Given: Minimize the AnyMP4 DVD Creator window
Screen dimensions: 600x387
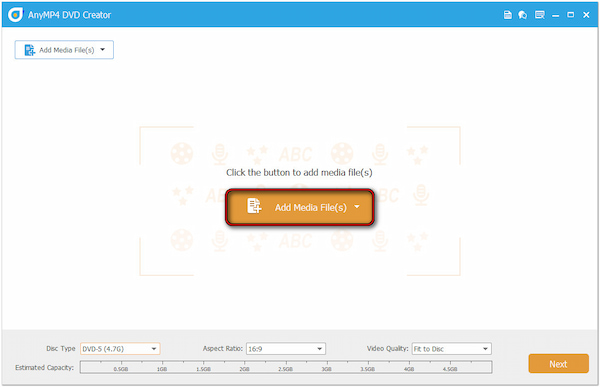Looking at the screenshot, I should coord(556,15).
